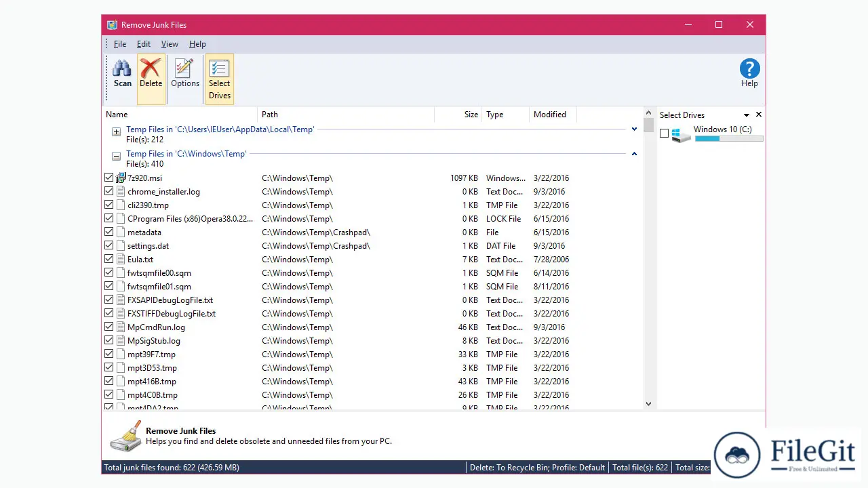
Task: Click the C: drive usage bar
Action: point(728,138)
